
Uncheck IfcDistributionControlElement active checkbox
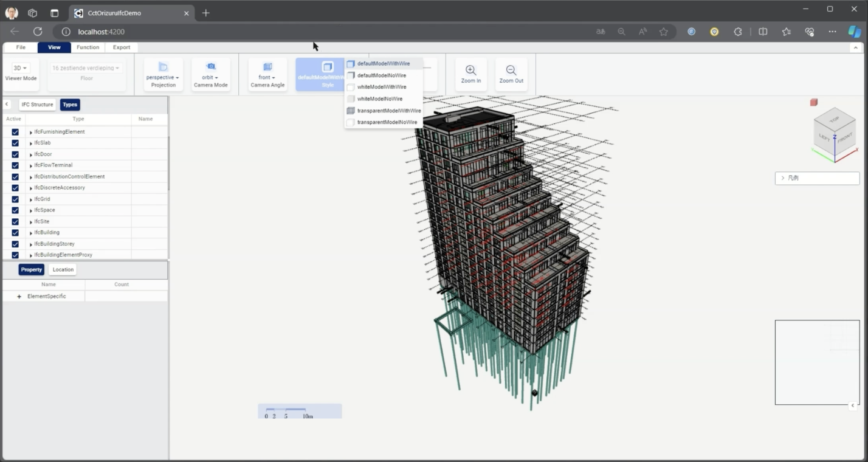click(x=15, y=177)
